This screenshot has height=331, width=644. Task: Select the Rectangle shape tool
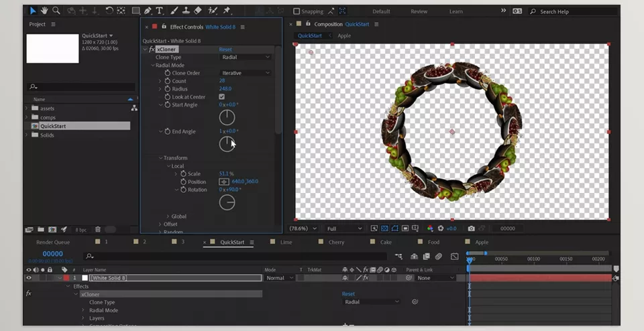click(x=136, y=11)
